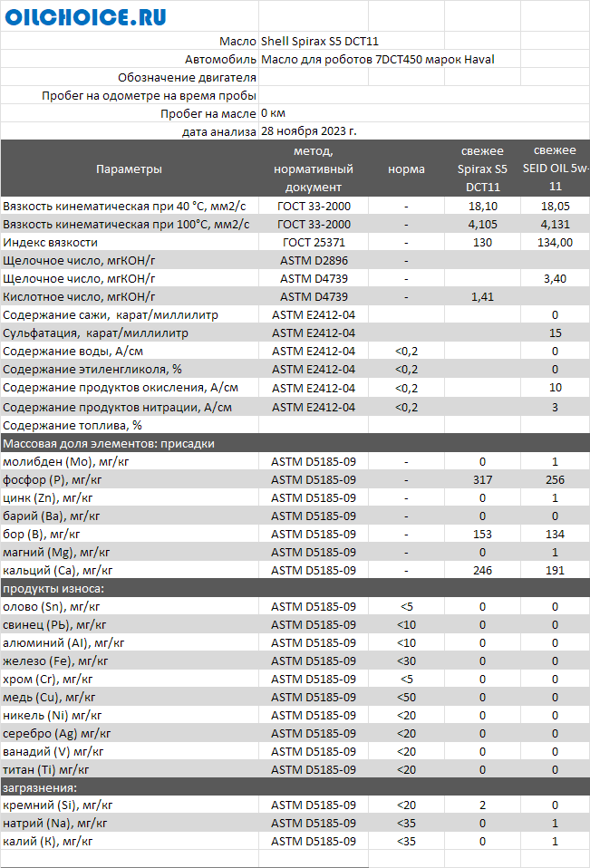The height and width of the screenshot is (868, 590).
Task: Select the silicon value 2
Action: tap(483, 805)
